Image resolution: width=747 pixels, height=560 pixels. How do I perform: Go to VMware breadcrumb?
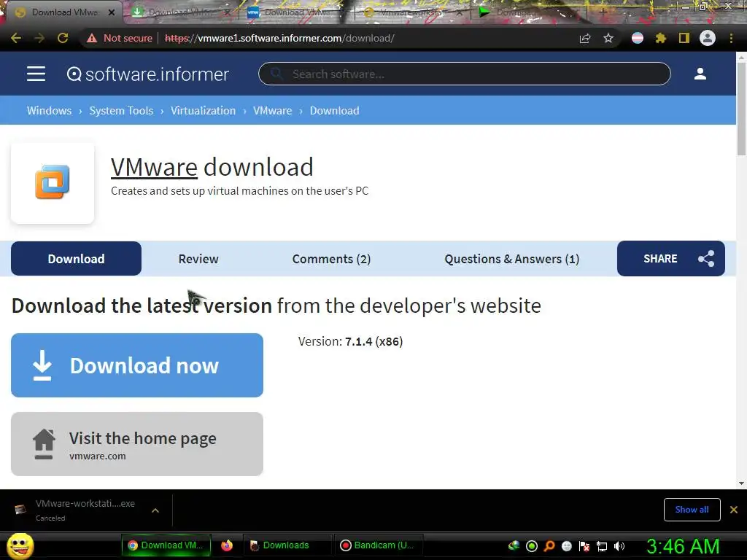pyautogui.click(x=273, y=111)
